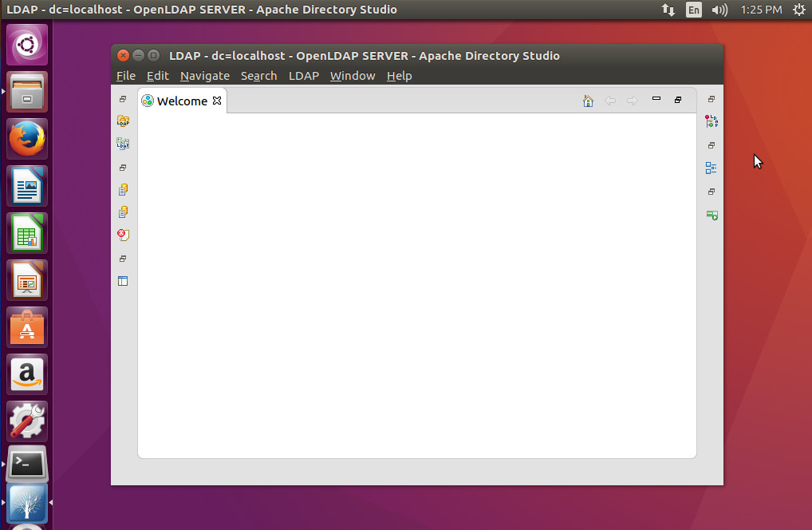
Task: Restore the left stack above the Connections icon
Action: (x=123, y=99)
